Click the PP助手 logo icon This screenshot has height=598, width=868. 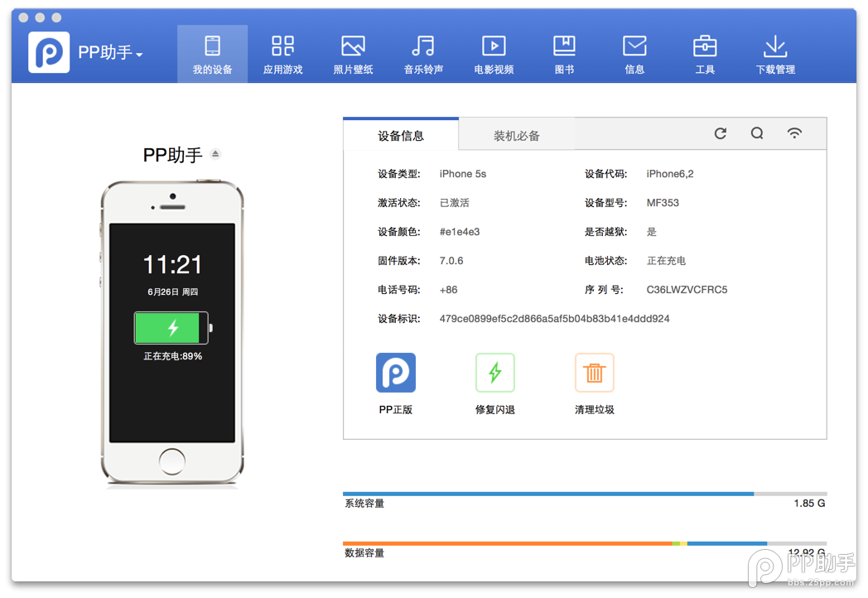[x=49, y=52]
